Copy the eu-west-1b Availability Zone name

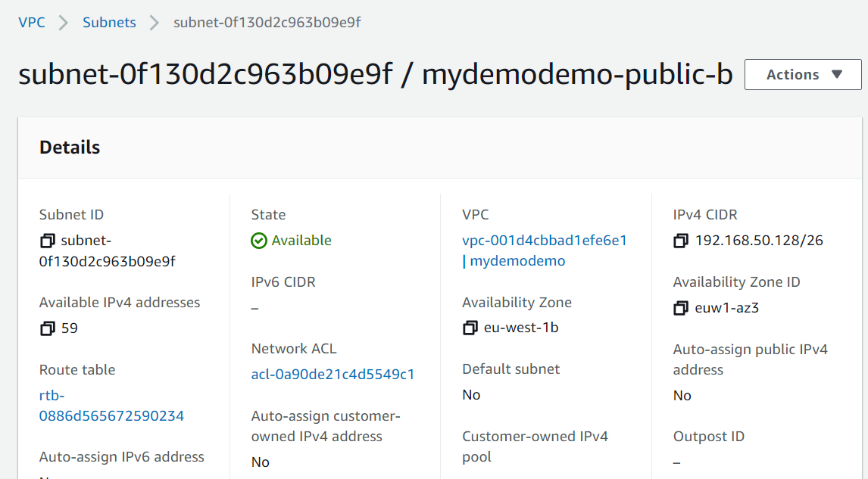[470, 328]
